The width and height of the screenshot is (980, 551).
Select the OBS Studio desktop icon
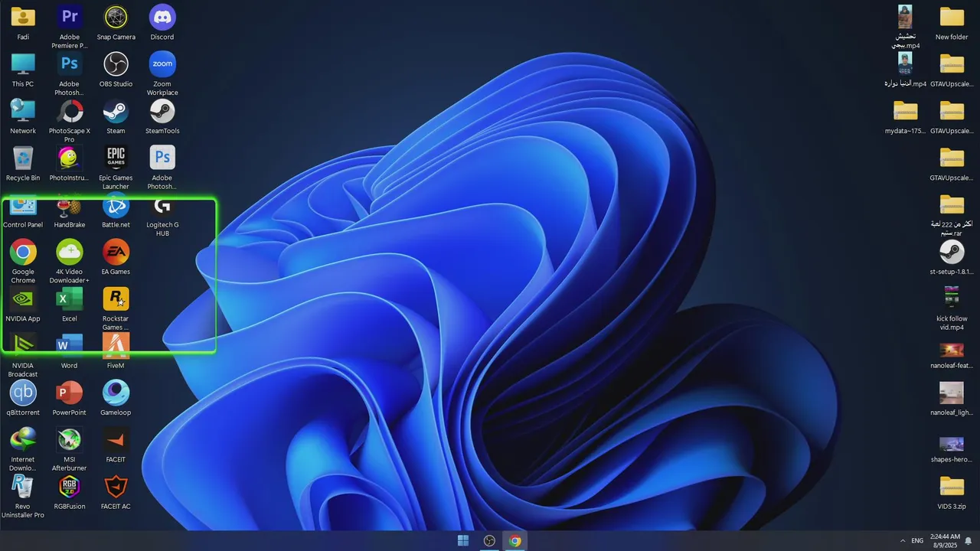click(x=116, y=64)
